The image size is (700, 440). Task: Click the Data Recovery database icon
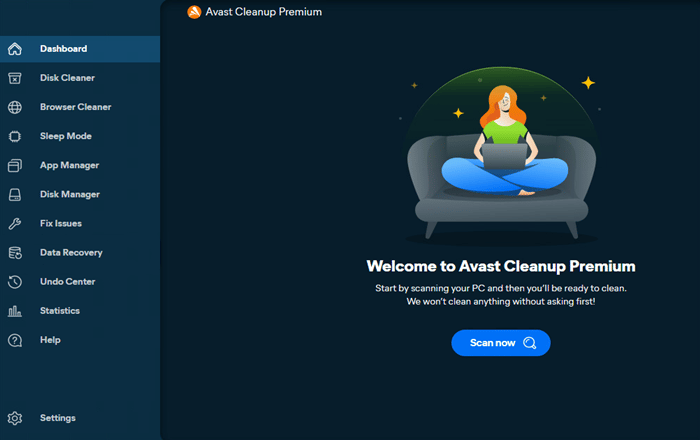click(x=15, y=253)
